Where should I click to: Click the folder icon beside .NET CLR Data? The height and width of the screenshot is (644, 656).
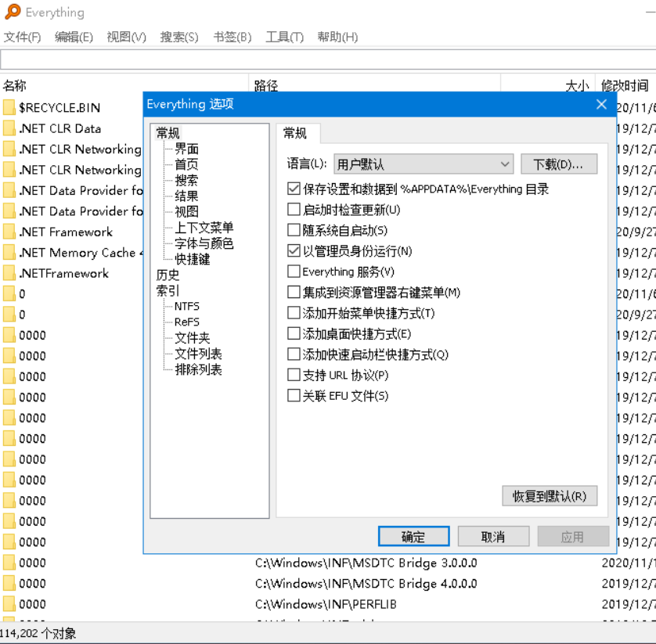click(x=9, y=128)
